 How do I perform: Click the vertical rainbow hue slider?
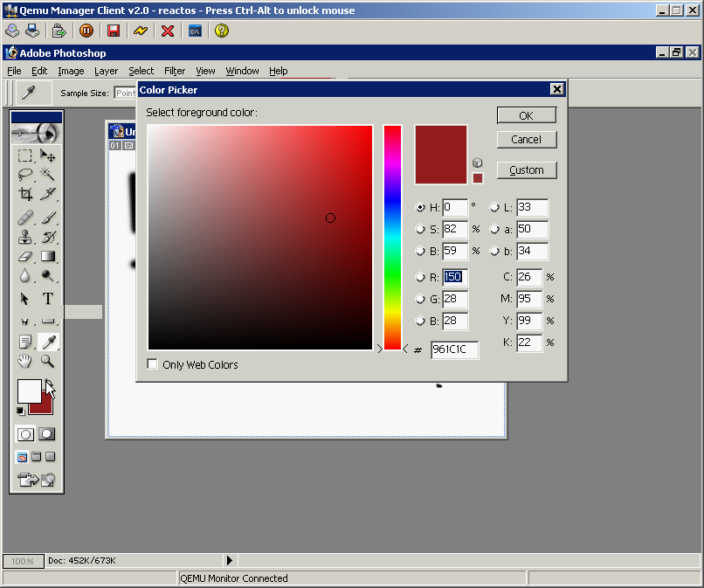click(392, 236)
